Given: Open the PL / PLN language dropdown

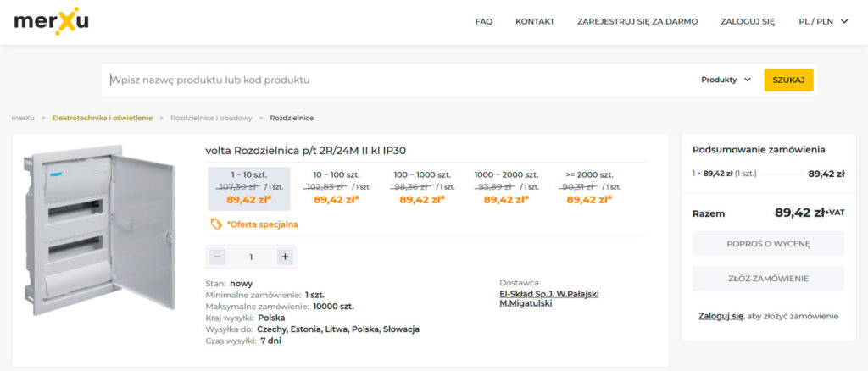Looking at the screenshot, I should pyautogui.click(x=823, y=21).
